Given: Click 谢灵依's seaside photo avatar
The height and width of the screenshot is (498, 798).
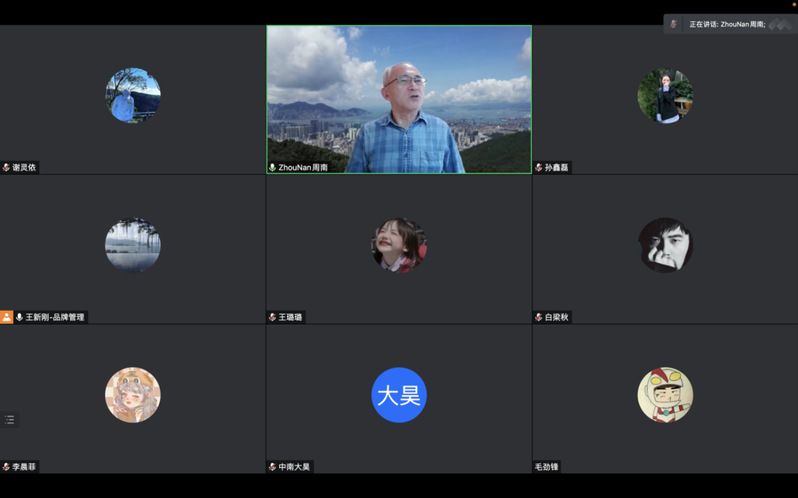Looking at the screenshot, I should coord(132,95).
